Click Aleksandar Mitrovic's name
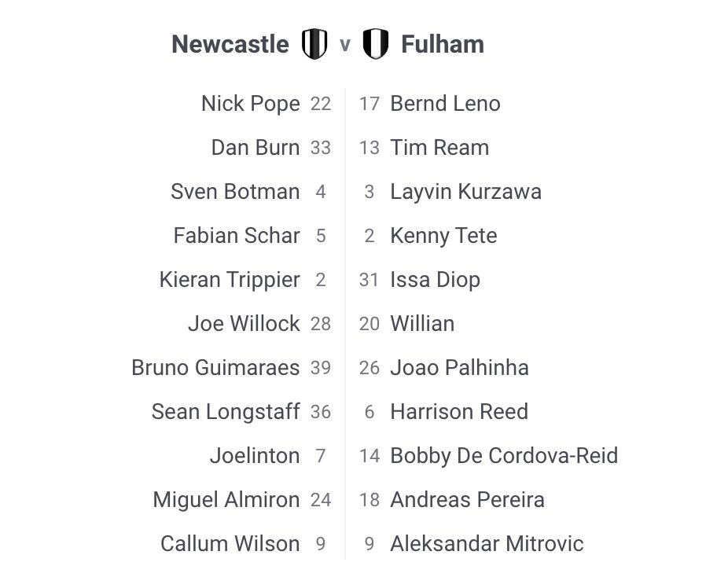728x577 pixels. point(487,544)
